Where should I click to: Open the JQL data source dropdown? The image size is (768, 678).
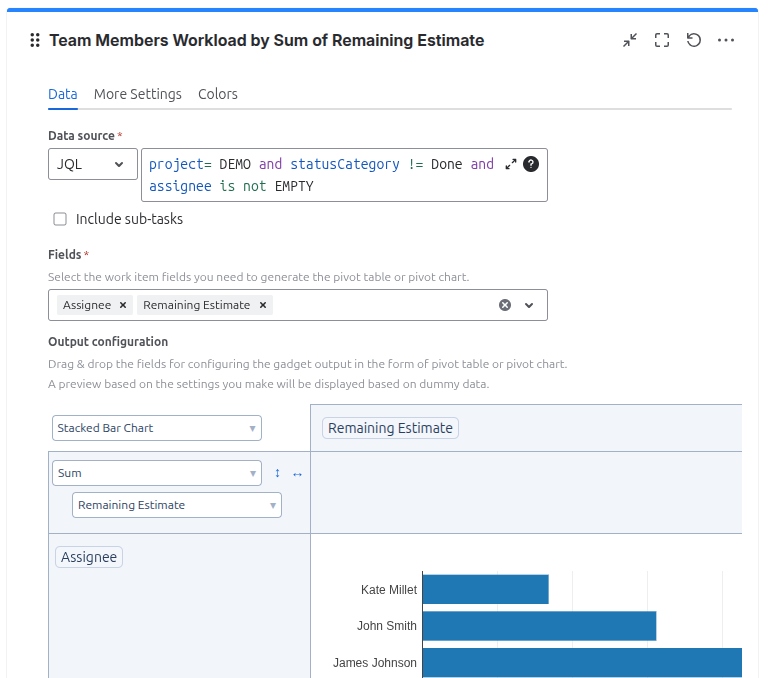(92, 164)
